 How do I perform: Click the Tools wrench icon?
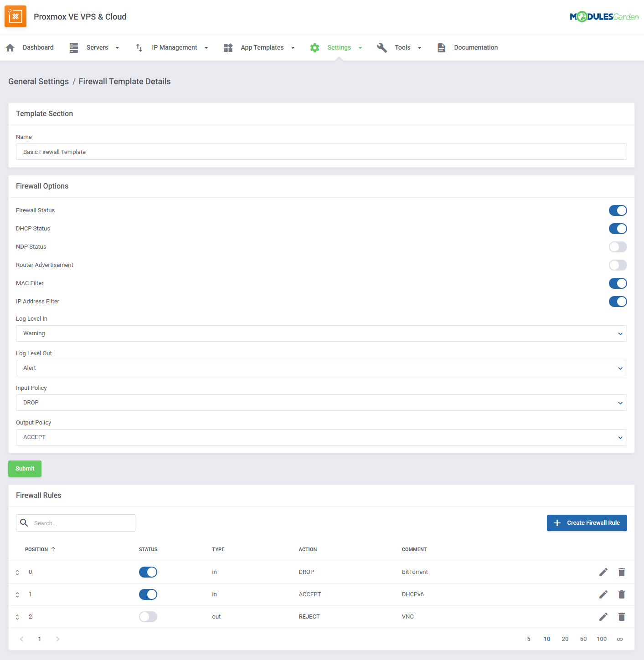pyautogui.click(x=382, y=47)
